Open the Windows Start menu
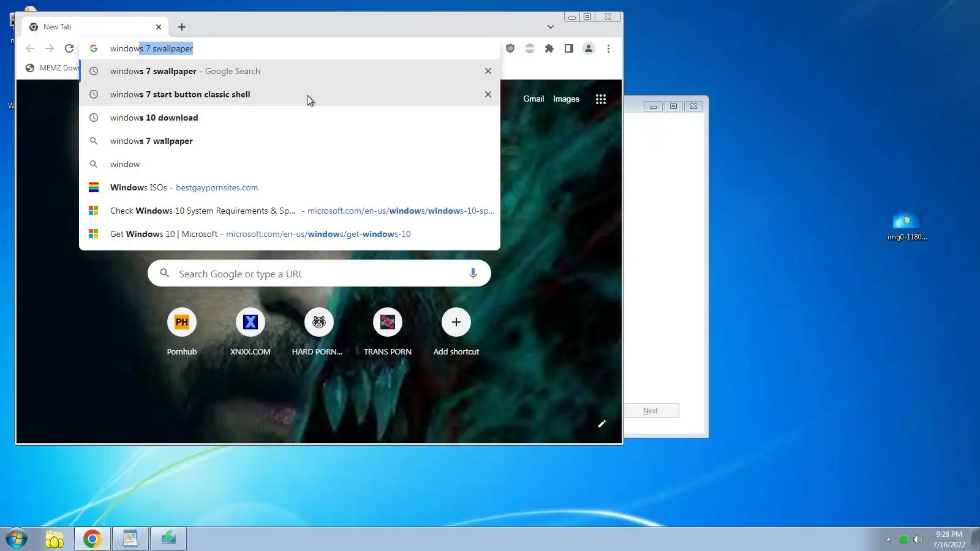Screen dimensions: 980x551 (17, 539)
